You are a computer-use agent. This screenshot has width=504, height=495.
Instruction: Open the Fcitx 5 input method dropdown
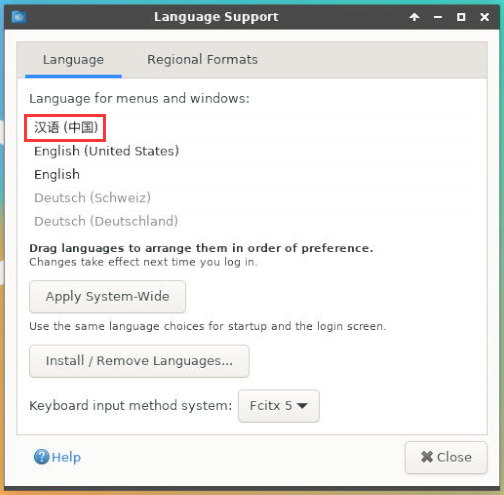click(x=279, y=406)
